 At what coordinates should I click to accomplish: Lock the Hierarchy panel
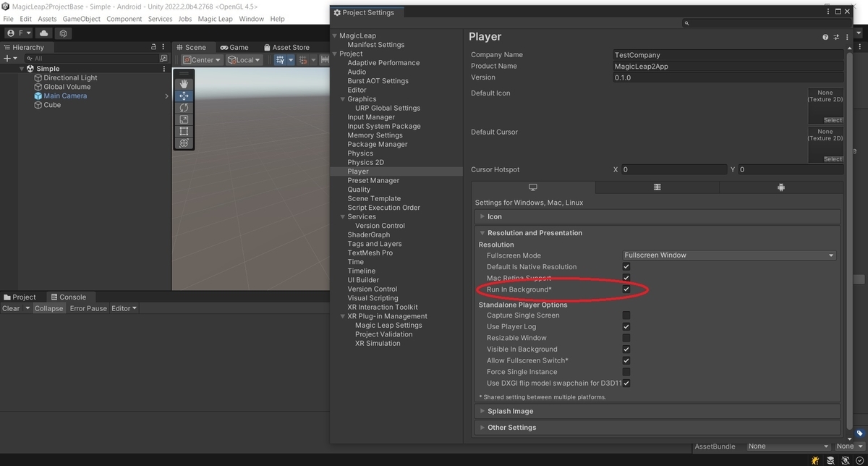(153, 47)
